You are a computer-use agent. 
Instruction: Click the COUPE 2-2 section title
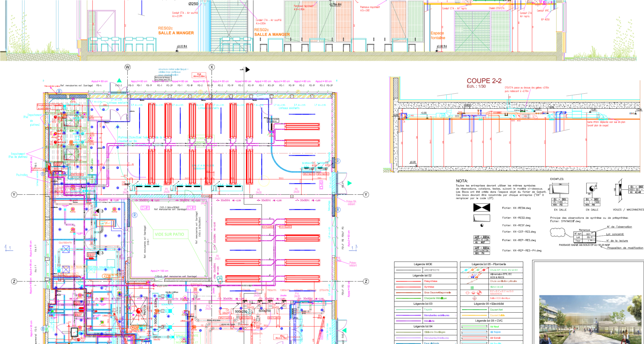484,81
